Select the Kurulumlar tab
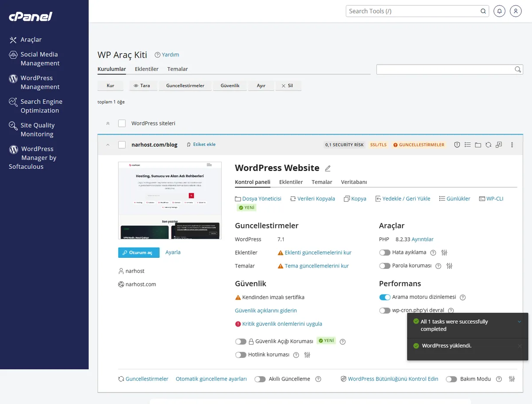Image resolution: width=532 pixels, height=404 pixels. (x=112, y=69)
